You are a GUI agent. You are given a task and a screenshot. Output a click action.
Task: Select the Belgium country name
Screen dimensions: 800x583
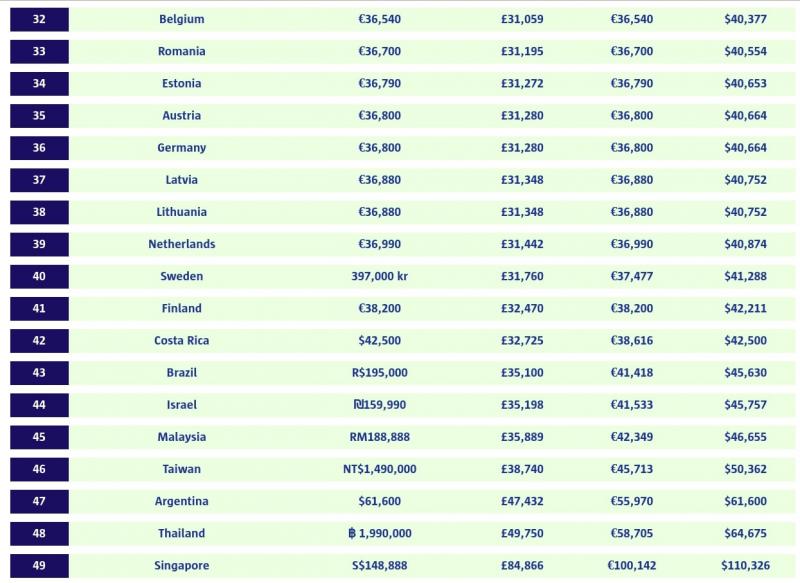pos(182,19)
